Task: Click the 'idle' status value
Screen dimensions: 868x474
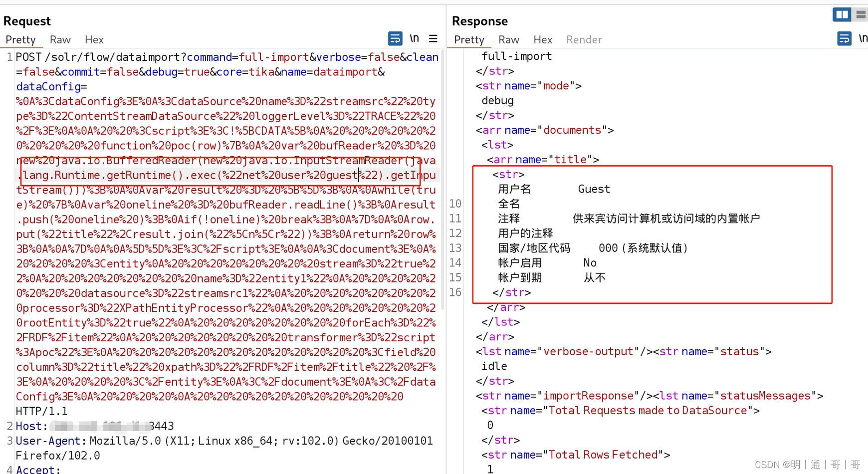Action: coord(494,366)
